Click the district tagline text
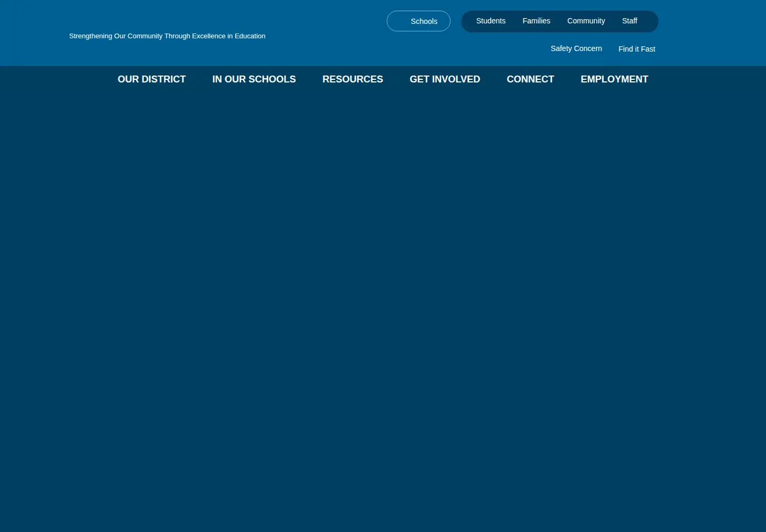Viewport: 766px width, 532px height. [167, 36]
